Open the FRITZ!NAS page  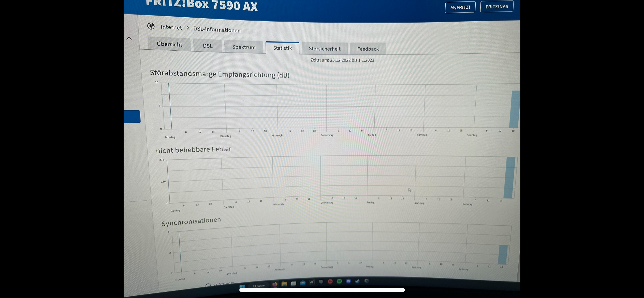coord(496,7)
